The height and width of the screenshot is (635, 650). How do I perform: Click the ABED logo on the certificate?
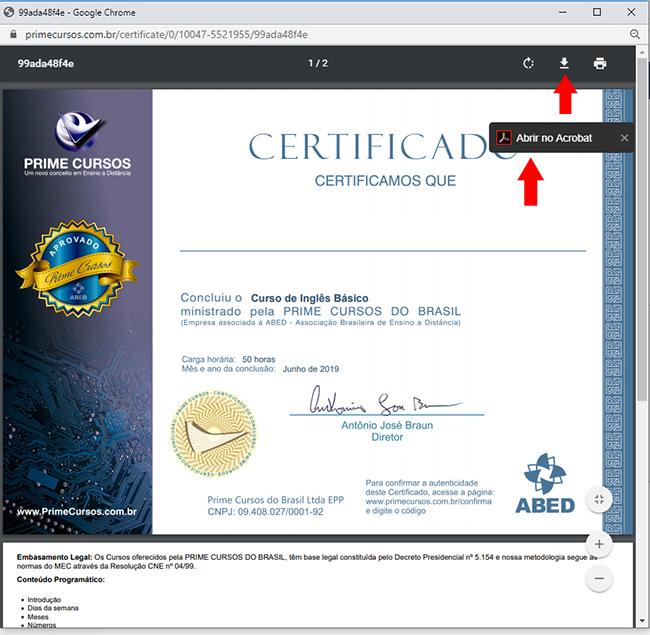point(545,484)
